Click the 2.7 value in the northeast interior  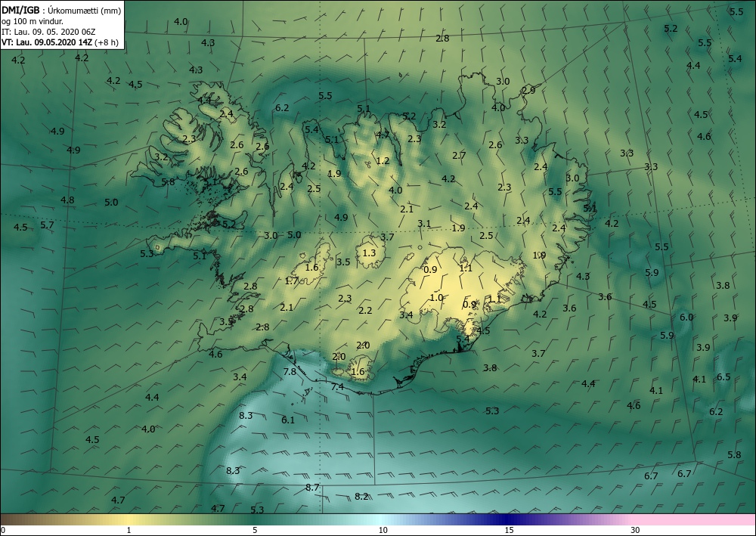point(459,156)
